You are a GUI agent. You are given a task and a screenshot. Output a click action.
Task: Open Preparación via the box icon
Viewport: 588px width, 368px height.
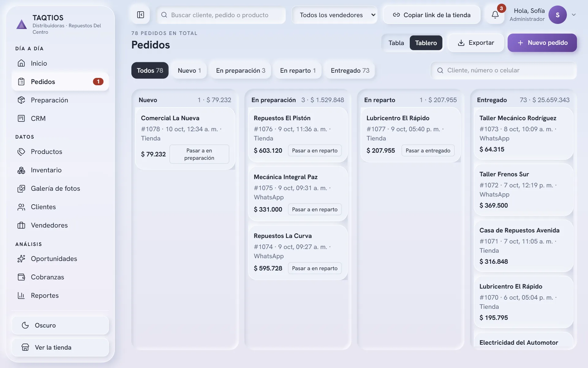21,100
